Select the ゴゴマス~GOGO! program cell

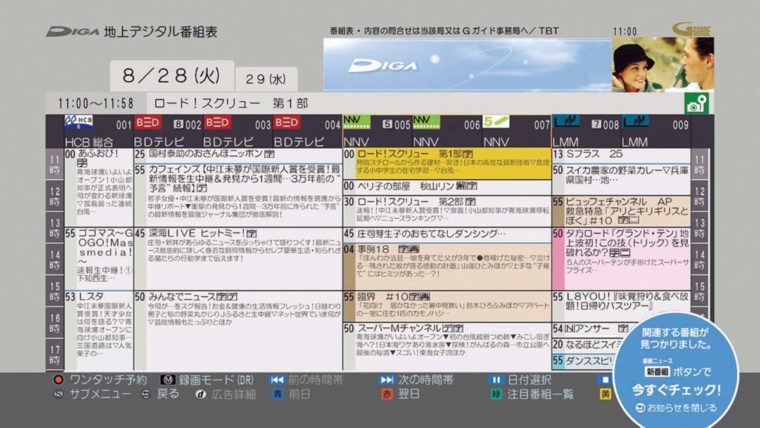tap(99, 258)
